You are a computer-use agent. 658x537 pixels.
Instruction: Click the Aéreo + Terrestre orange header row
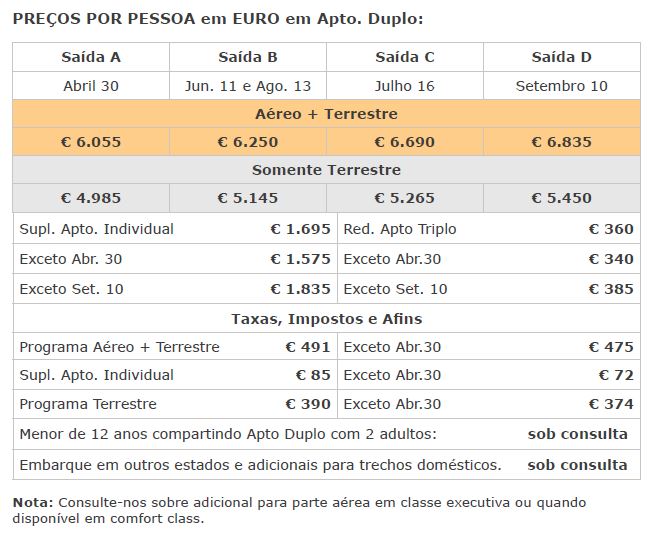click(x=326, y=114)
